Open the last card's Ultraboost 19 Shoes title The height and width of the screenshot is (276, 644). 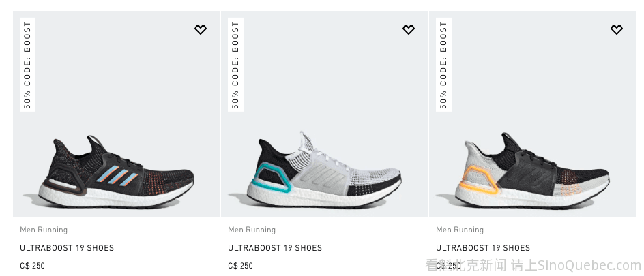pyautogui.click(x=483, y=248)
